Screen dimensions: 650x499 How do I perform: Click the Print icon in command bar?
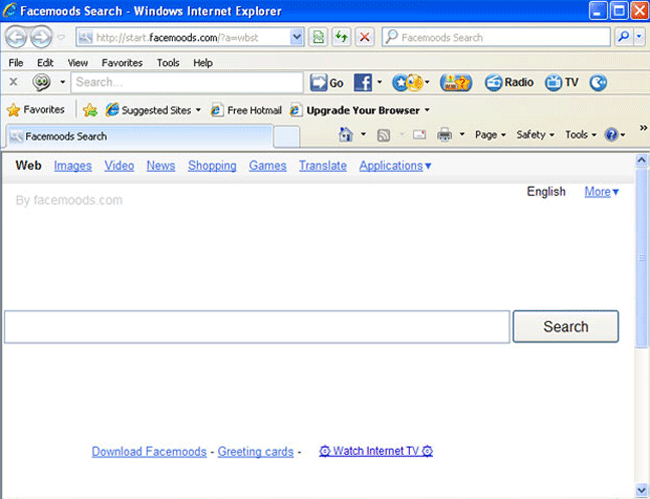444,134
